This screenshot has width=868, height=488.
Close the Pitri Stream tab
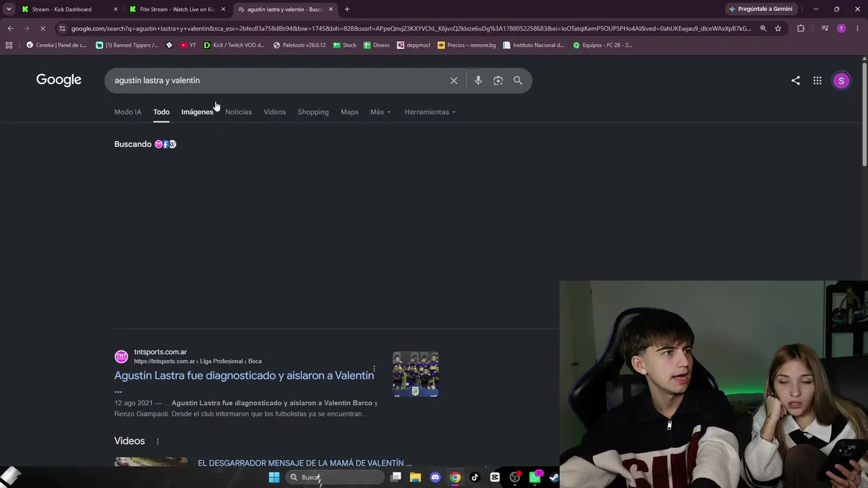click(223, 9)
